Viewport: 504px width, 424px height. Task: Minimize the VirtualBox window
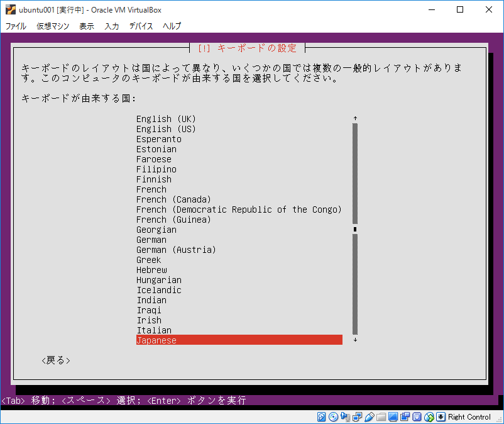click(x=432, y=9)
